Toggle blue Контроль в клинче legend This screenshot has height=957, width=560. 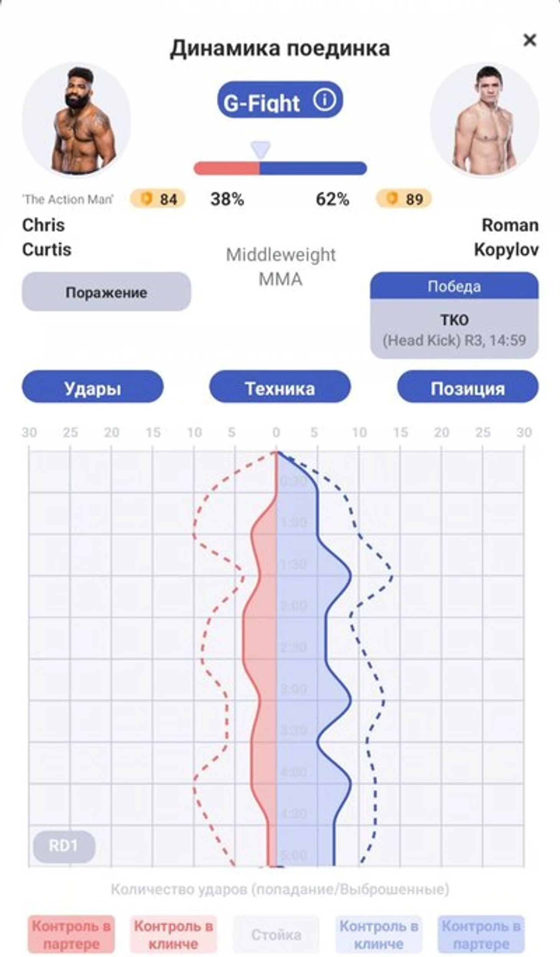(x=379, y=934)
